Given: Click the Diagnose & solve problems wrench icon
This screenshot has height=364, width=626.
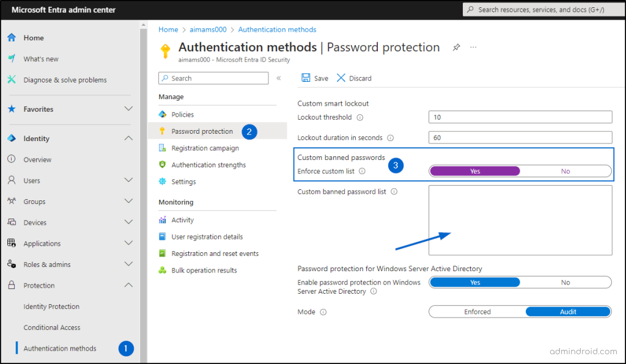Looking at the screenshot, I should click(x=12, y=80).
